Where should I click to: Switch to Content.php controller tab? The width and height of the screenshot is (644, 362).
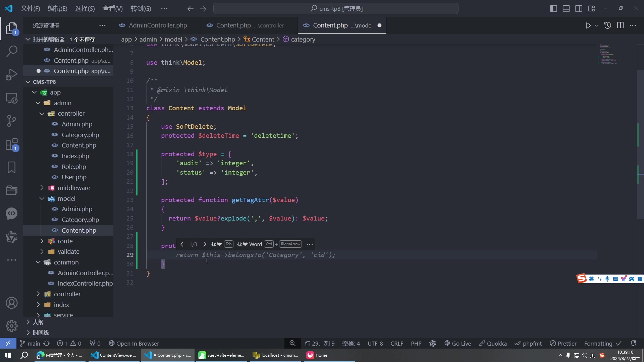click(249, 25)
